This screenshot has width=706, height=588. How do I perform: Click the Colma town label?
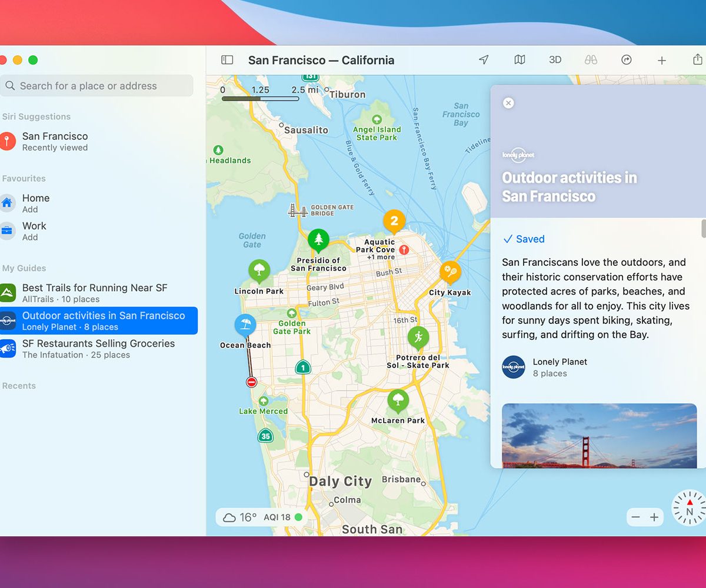pyautogui.click(x=347, y=500)
